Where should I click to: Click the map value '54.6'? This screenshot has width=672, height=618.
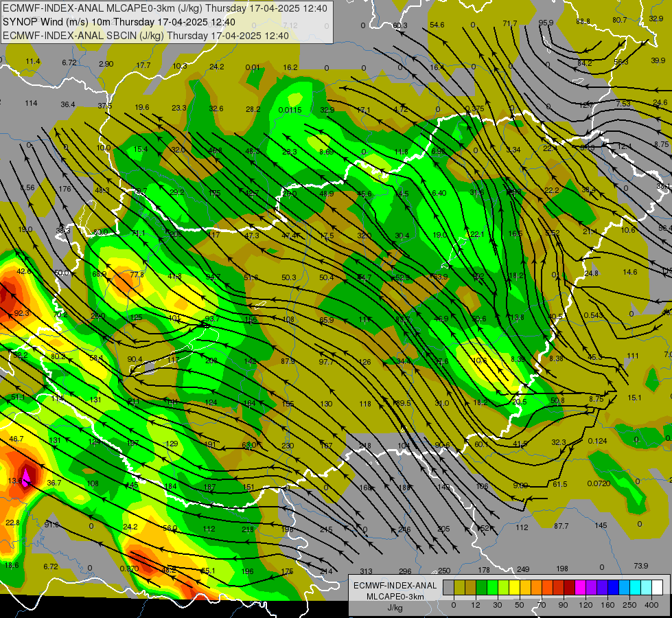point(437,25)
